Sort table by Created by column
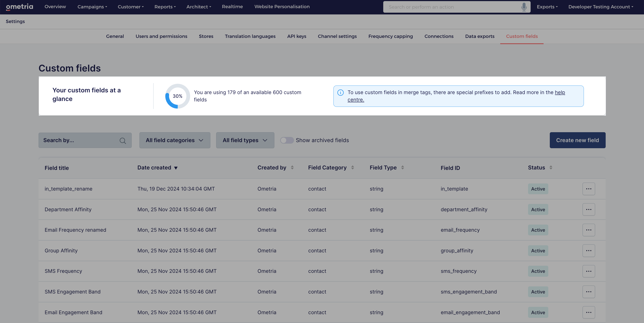The image size is (644, 323). (292, 168)
